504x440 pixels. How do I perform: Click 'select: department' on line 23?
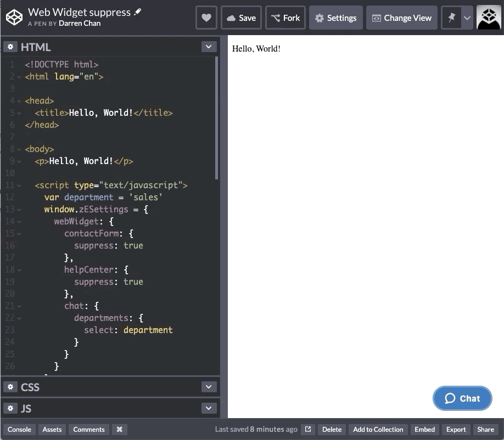(128, 330)
